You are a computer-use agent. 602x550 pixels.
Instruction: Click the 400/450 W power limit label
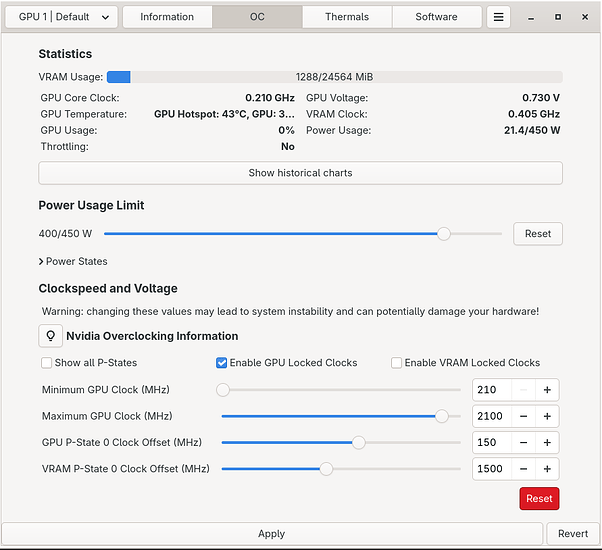pyautogui.click(x=65, y=234)
